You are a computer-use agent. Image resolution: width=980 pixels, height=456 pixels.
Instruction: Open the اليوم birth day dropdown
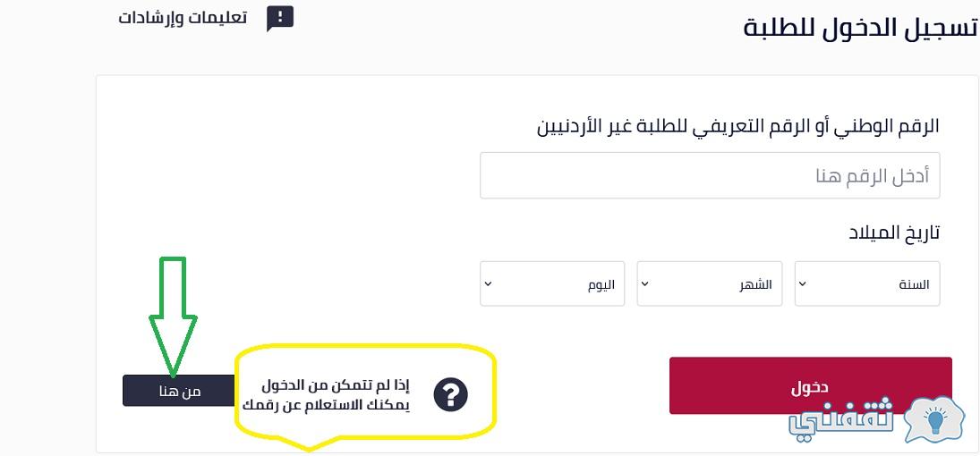[x=552, y=283]
